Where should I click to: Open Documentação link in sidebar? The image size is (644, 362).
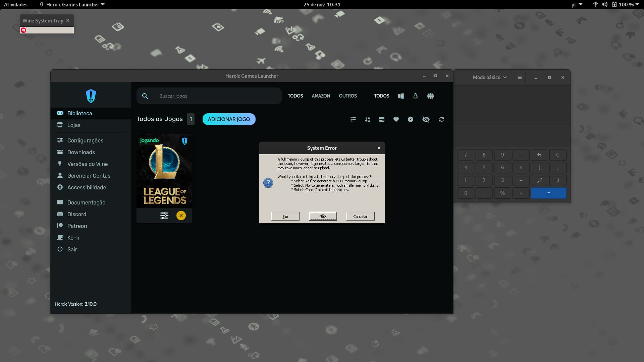click(x=91, y=202)
